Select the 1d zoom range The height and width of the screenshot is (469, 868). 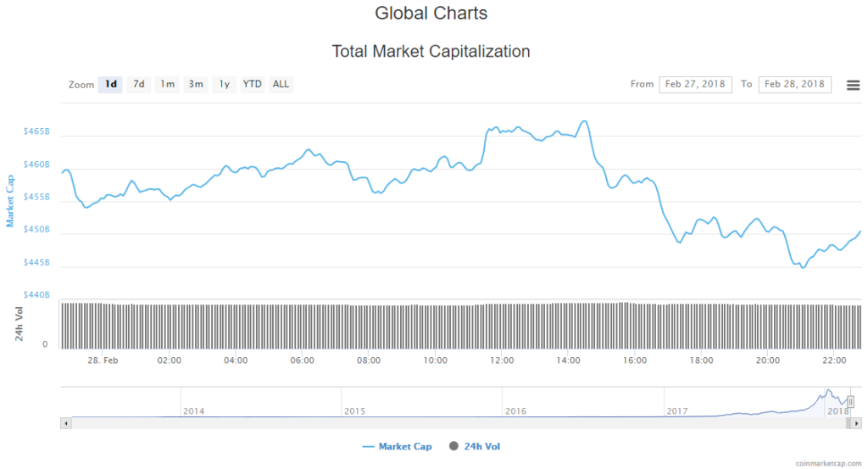[x=110, y=84]
